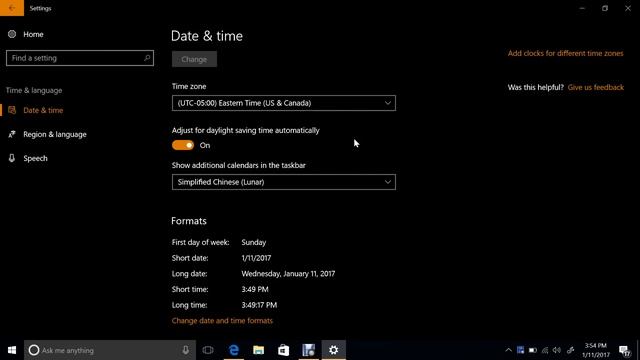
Task: Click the search magnifier in Find a setting
Action: pyautogui.click(x=147, y=58)
